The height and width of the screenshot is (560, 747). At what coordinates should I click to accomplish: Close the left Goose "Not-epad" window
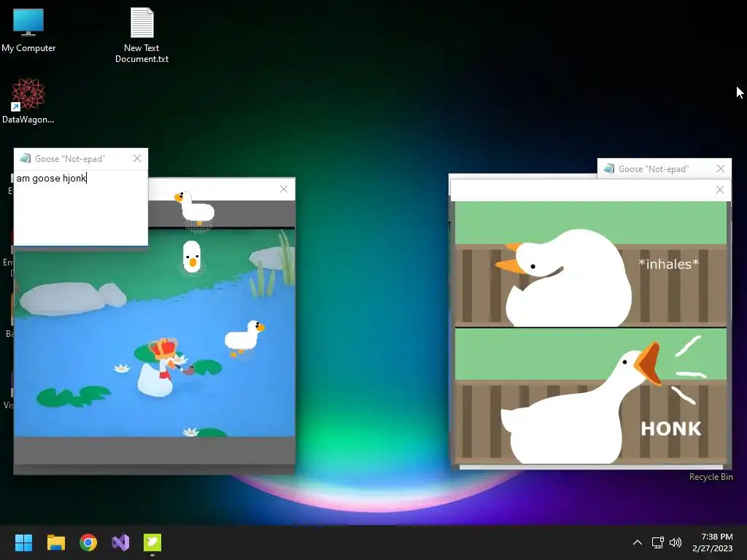(x=137, y=158)
